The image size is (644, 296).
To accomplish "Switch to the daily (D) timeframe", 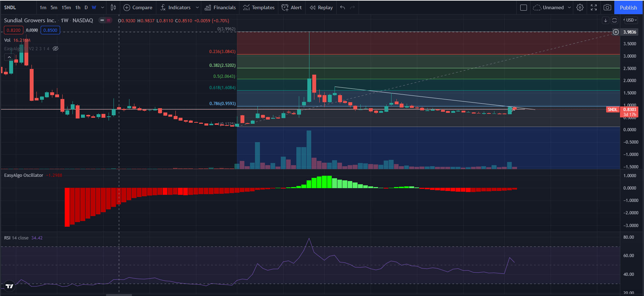I will pos(86,7).
